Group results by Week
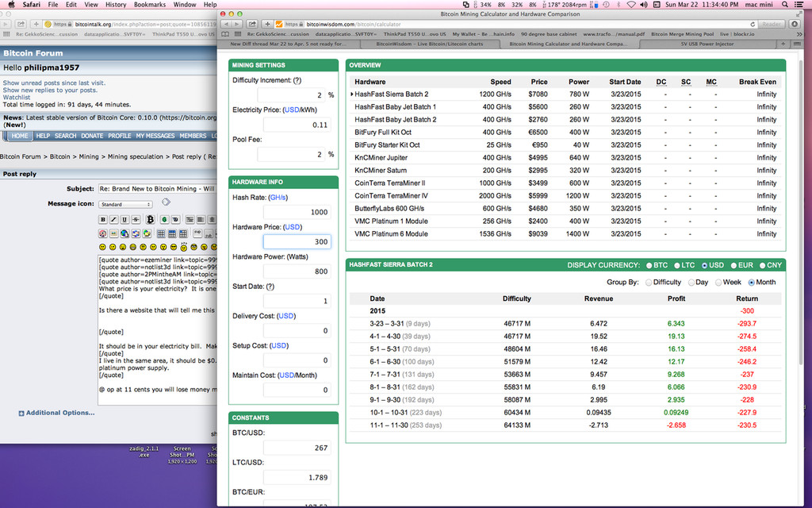The width and height of the screenshot is (812, 508). 718,283
